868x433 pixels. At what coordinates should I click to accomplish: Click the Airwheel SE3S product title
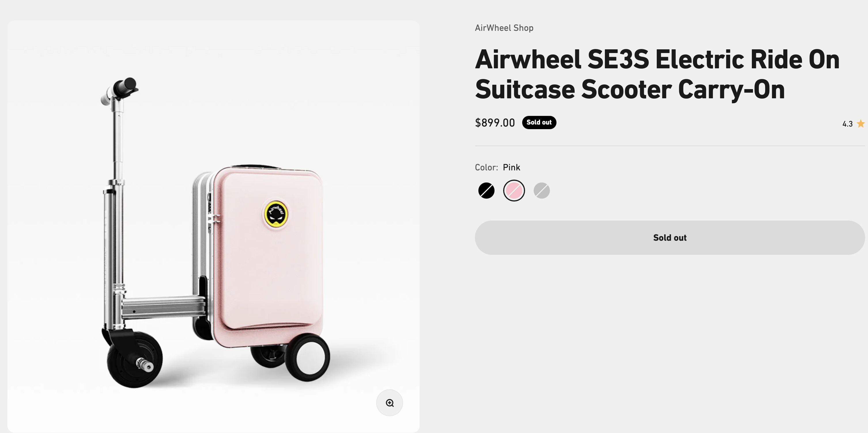tap(657, 74)
